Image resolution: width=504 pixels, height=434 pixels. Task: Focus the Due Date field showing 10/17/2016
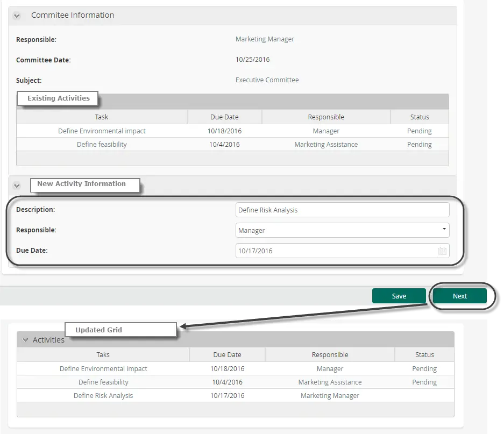[x=342, y=251]
